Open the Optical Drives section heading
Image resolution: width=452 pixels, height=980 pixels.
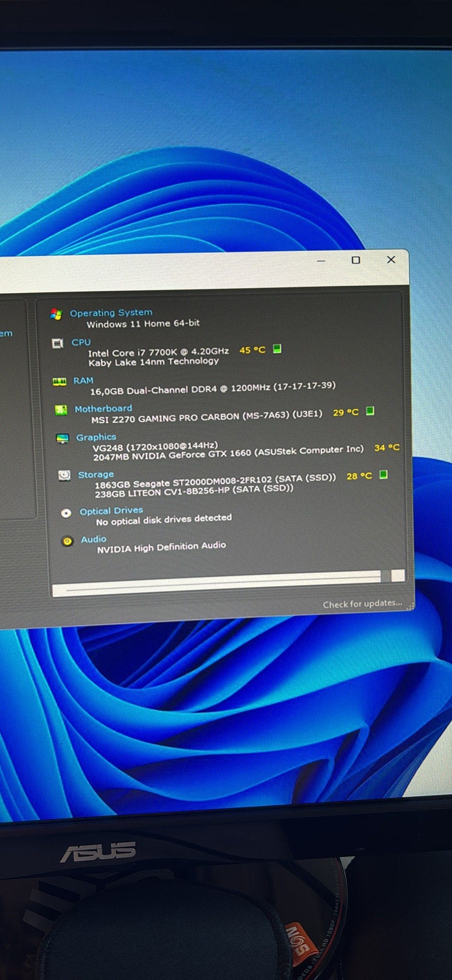[x=111, y=511]
